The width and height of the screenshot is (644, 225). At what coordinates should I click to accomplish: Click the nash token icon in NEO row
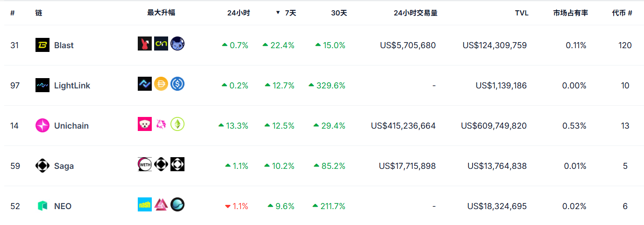click(145, 204)
